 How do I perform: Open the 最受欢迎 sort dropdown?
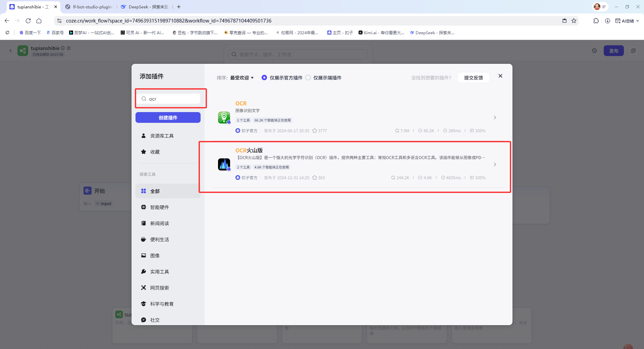coord(241,78)
